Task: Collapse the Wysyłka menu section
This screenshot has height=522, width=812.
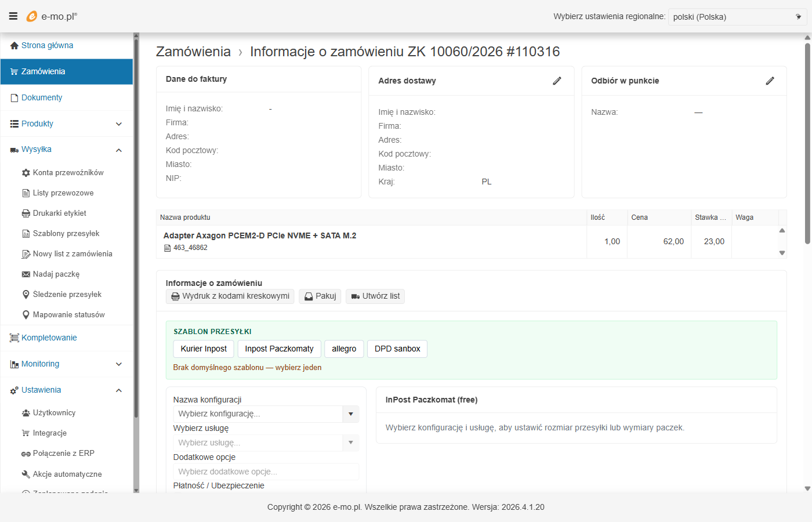Action: (119, 150)
